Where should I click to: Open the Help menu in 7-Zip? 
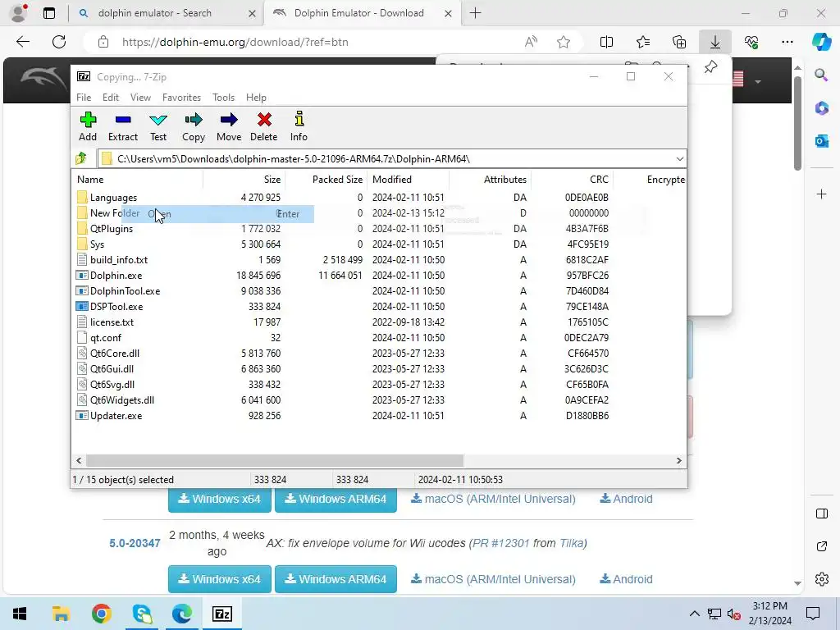point(256,98)
